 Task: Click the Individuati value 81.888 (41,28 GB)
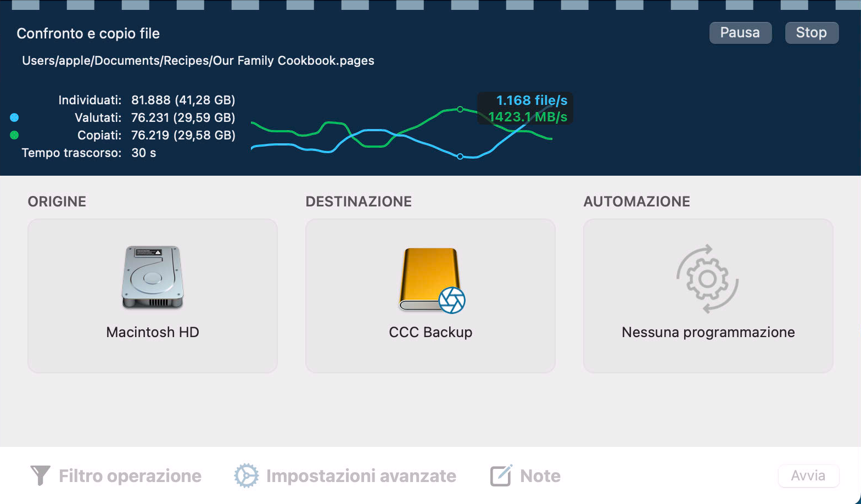point(183,100)
